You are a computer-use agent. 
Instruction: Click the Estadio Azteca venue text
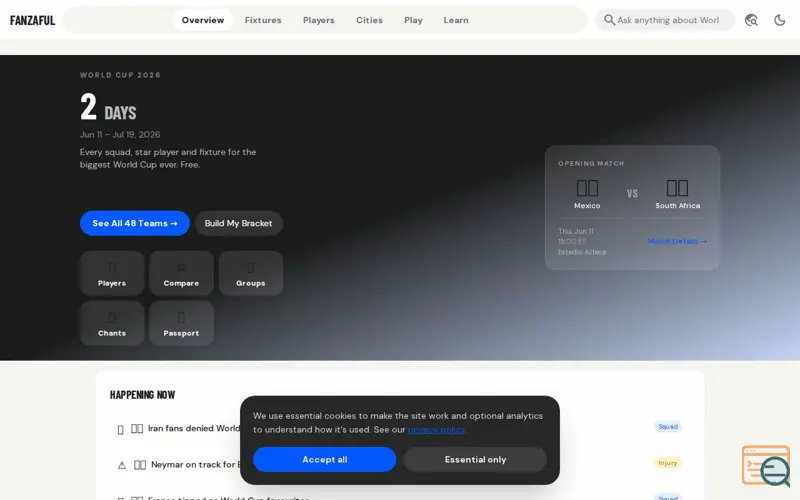(x=582, y=252)
